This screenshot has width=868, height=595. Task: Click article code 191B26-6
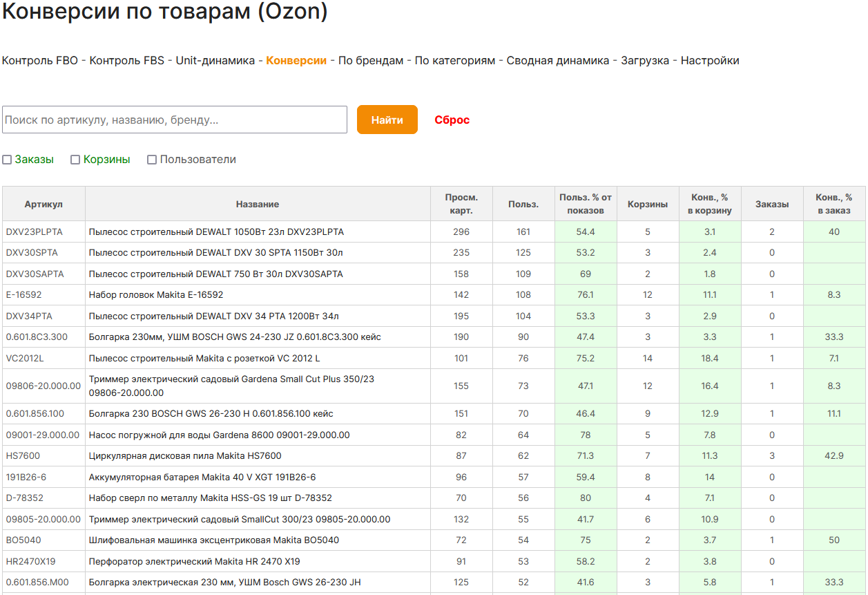pyautogui.click(x=26, y=478)
